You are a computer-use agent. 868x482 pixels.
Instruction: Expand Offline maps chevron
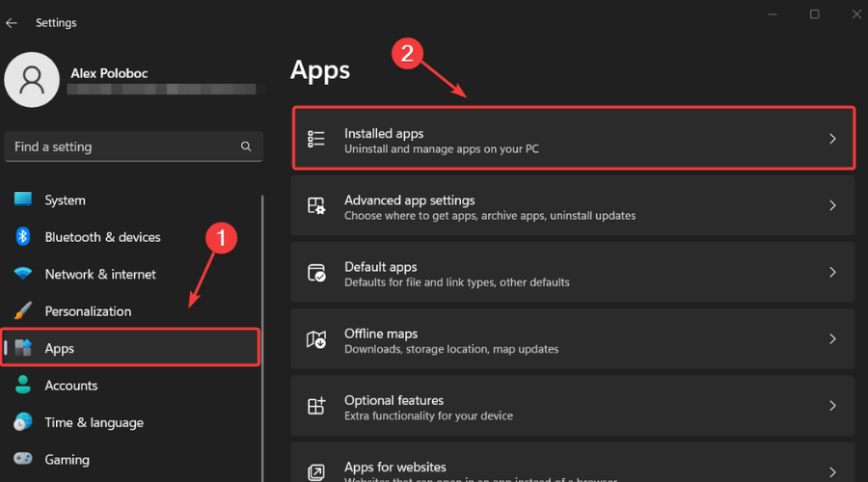pyautogui.click(x=832, y=339)
